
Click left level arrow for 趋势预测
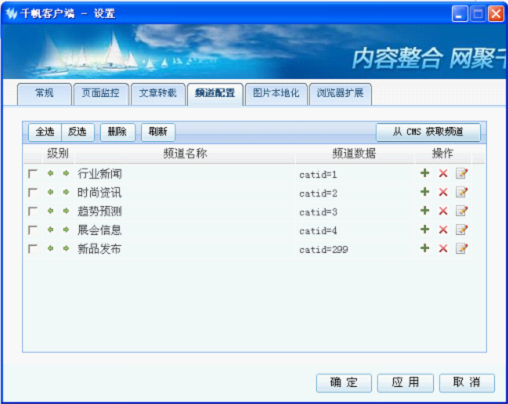tap(50, 210)
